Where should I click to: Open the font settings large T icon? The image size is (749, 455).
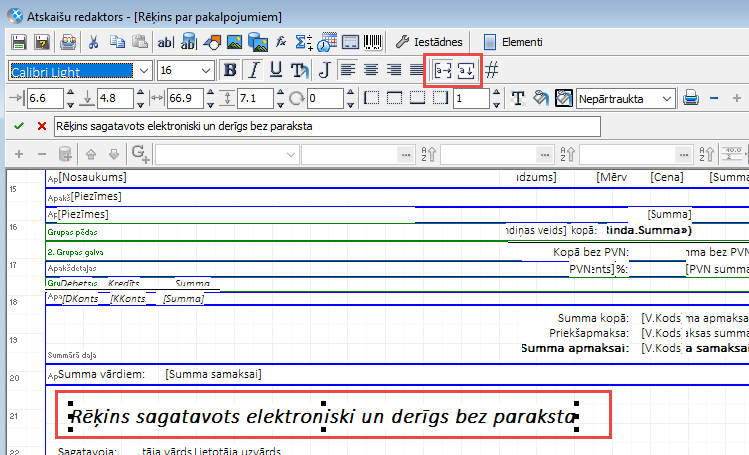click(x=518, y=98)
